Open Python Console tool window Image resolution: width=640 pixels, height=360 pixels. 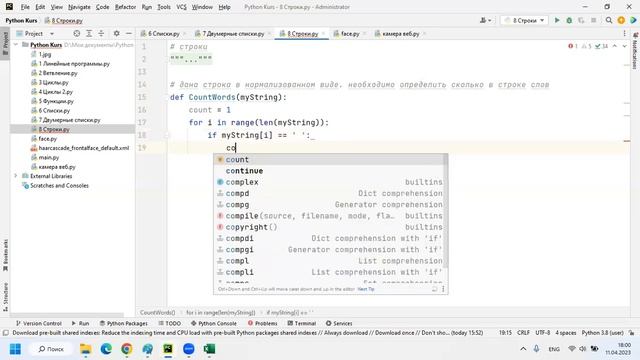[213, 323]
